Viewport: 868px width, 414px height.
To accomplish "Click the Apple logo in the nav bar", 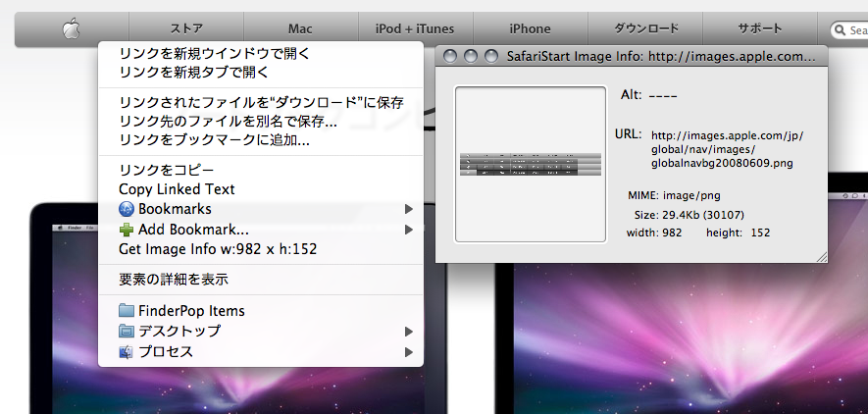I will pyautogui.click(x=71, y=28).
